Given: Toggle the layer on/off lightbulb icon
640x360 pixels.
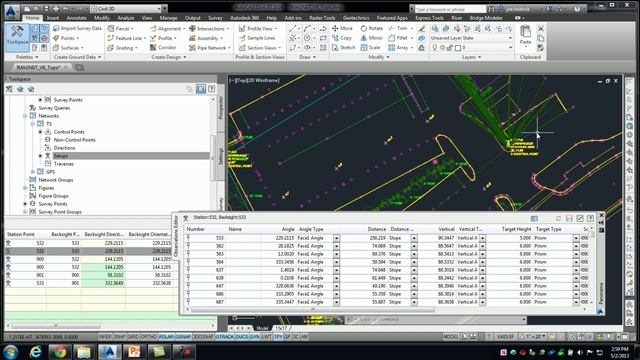Looking at the screenshot, I should (x=435, y=48).
